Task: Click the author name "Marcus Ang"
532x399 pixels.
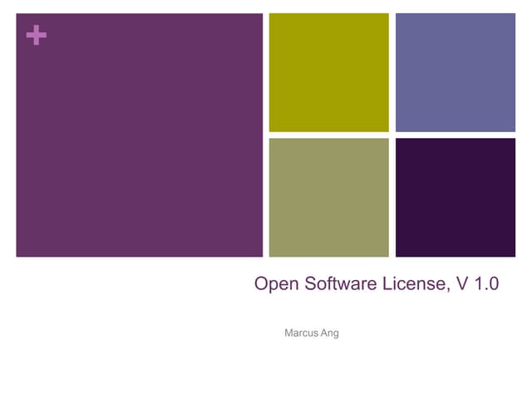Action: [312, 333]
